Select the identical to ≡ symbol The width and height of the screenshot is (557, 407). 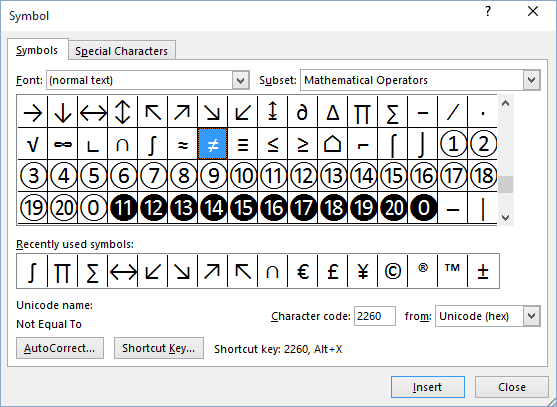(x=243, y=144)
